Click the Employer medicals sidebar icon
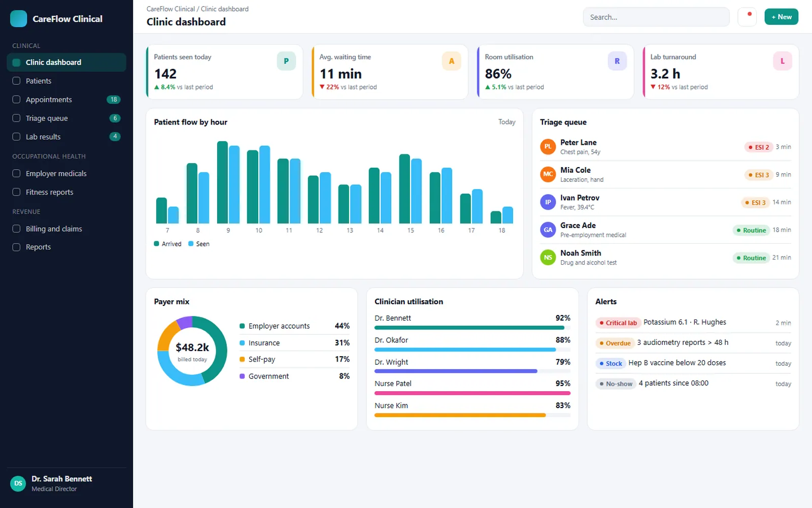This screenshot has height=508, width=812. (16, 173)
